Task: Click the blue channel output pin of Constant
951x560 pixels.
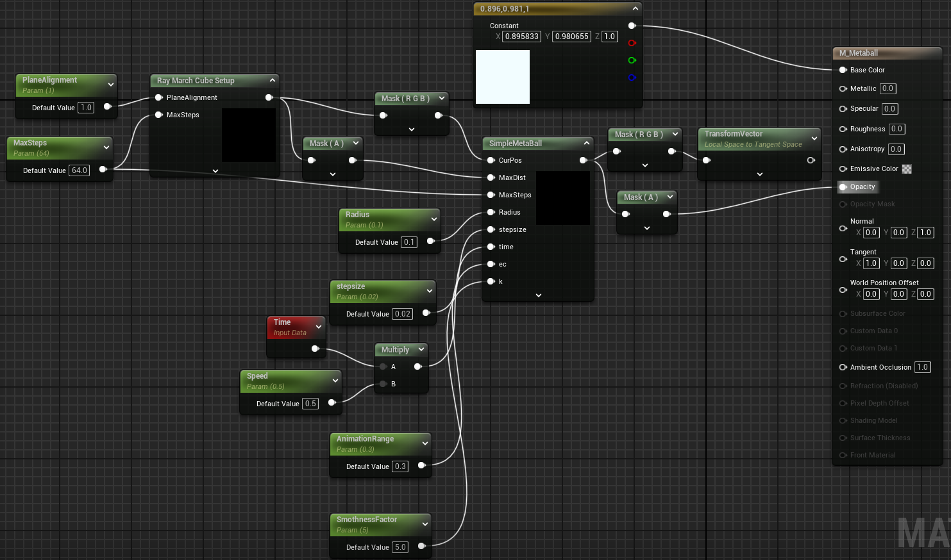Action: tap(632, 78)
